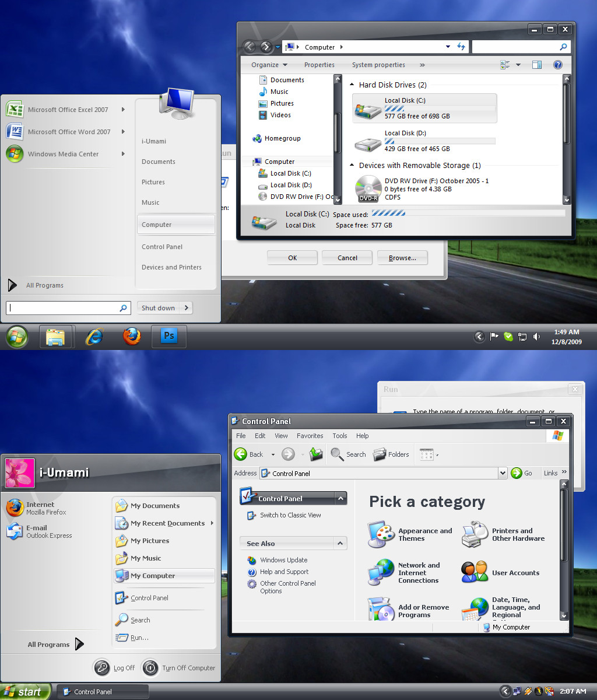Image resolution: width=597 pixels, height=700 pixels.
Task: Open the Shut down options arrow
Action: (x=186, y=308)
